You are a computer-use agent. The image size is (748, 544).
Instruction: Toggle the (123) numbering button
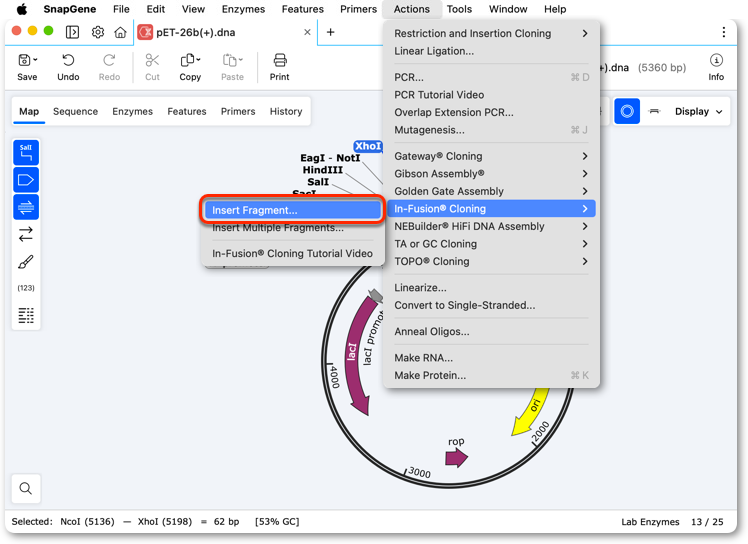pyautogui.click(x=26, y=288)
